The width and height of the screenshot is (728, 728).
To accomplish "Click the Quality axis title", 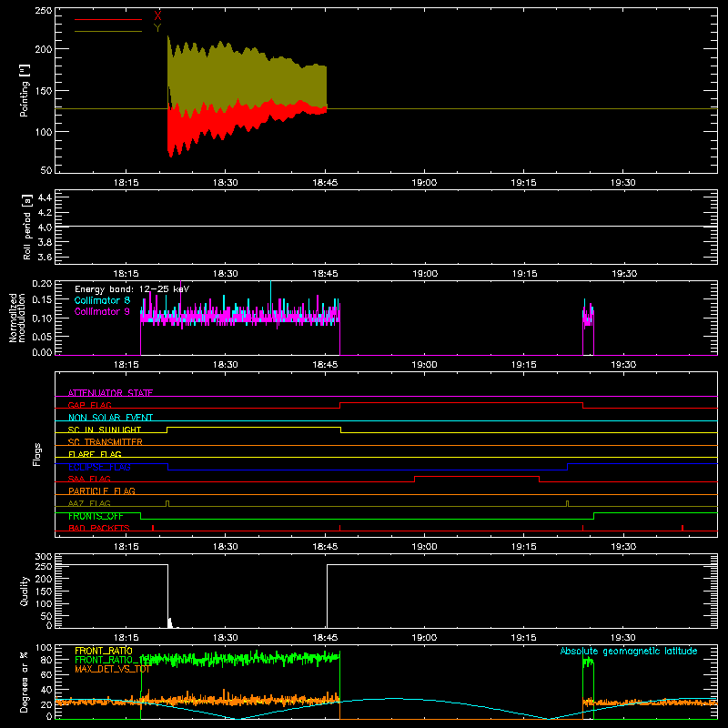I will (25, 591).
